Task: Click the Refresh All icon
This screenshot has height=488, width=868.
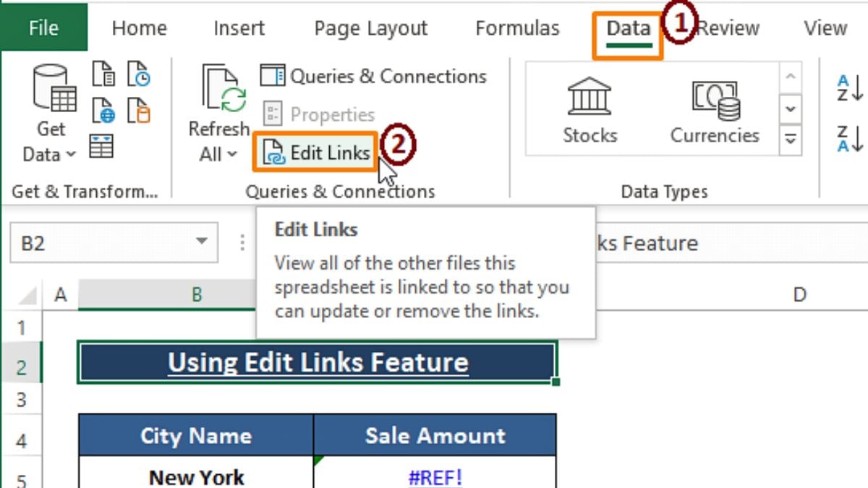Action: click(224, 88)
